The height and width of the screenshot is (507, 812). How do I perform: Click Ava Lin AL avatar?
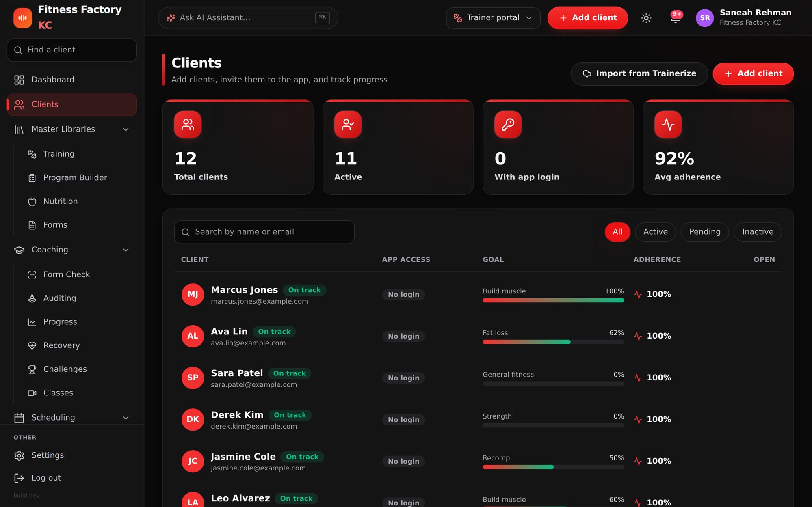[193, 336]
